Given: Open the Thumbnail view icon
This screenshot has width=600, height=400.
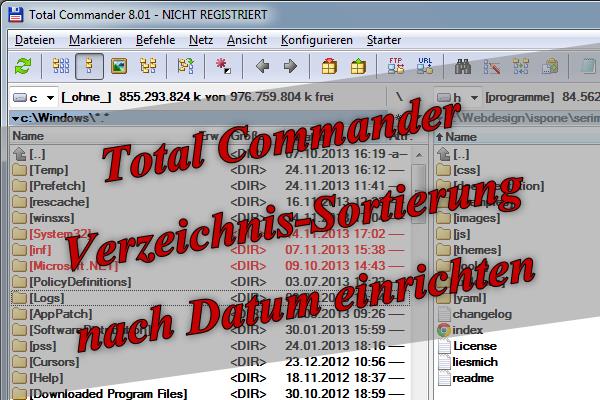Looking at the screenshot, I should 119,66.
